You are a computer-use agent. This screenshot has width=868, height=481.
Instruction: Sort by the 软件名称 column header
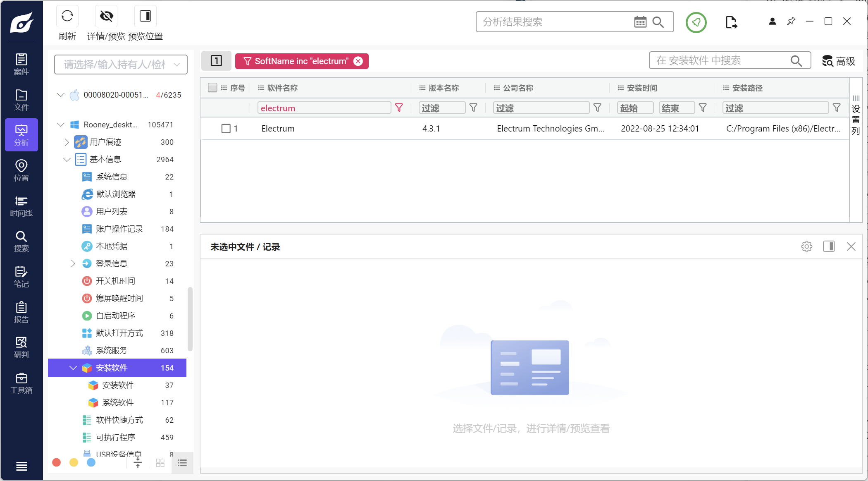click(x=283, y=88)
